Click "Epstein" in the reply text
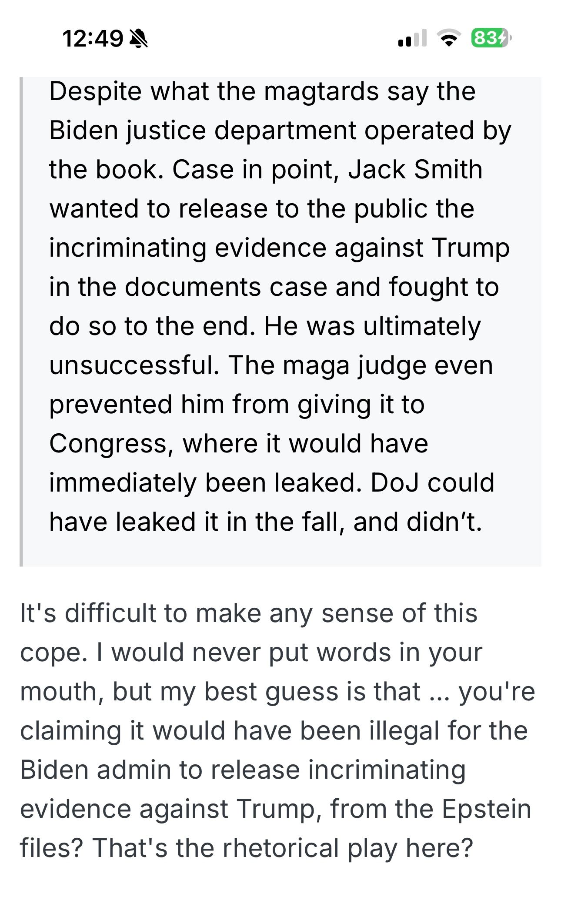561x924 pixels. 487,809
